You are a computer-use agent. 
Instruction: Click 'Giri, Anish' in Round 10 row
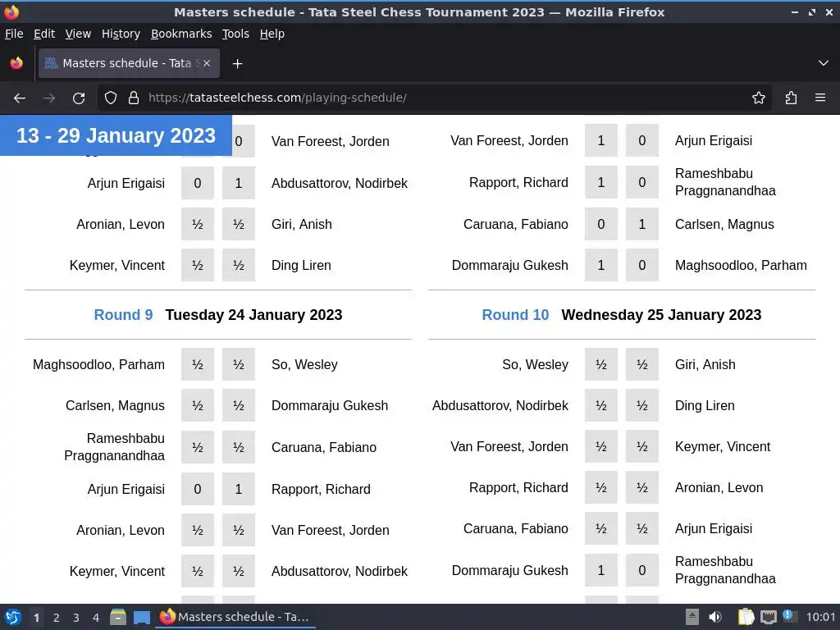(705, 365)
